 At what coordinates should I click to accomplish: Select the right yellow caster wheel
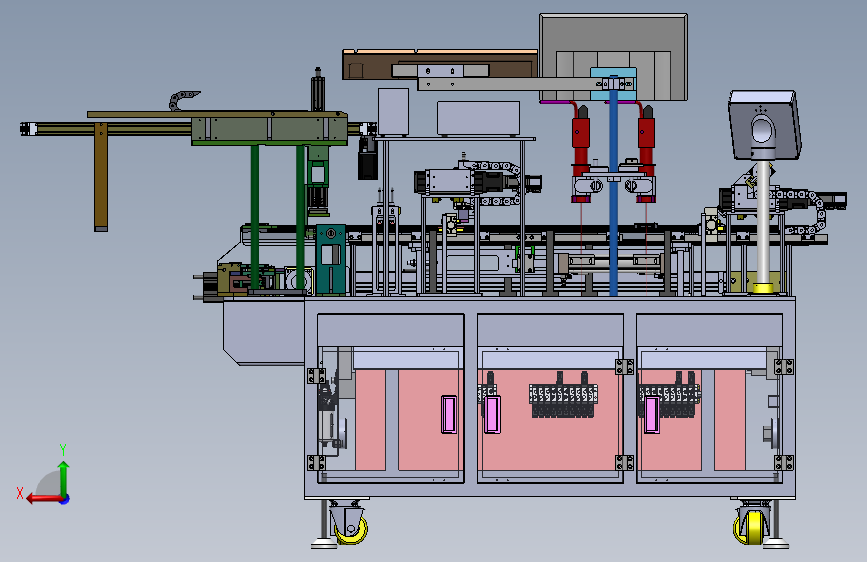[x=751, y=527]
